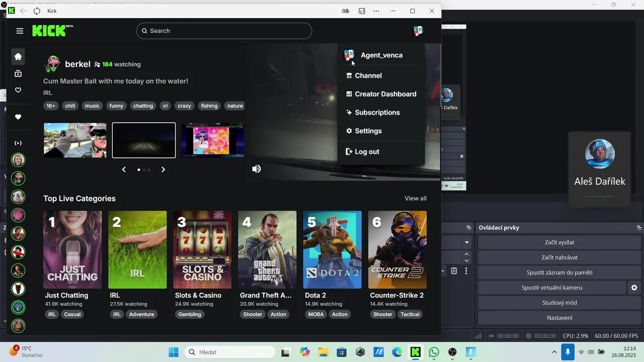Click the berkel streamer name

coord(77,64)
